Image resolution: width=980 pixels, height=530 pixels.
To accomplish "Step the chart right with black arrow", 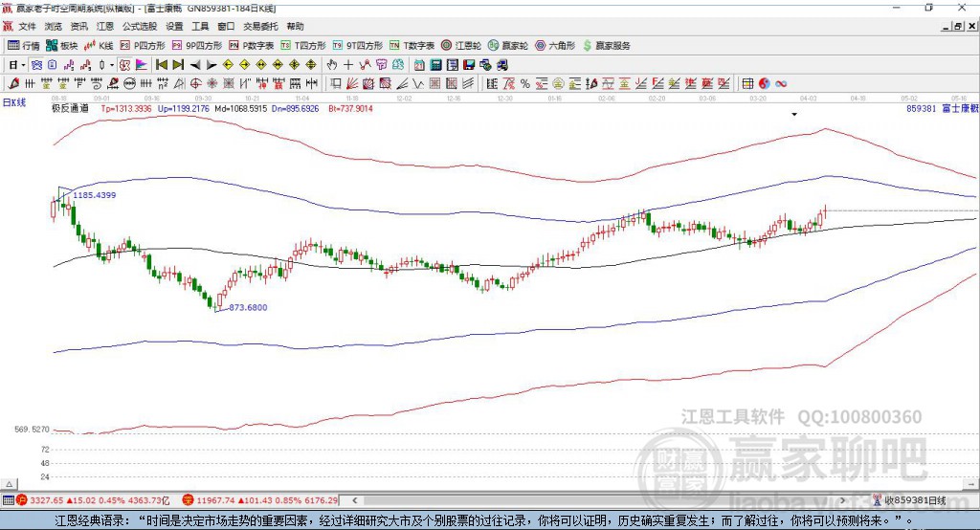I will [212, 65].
